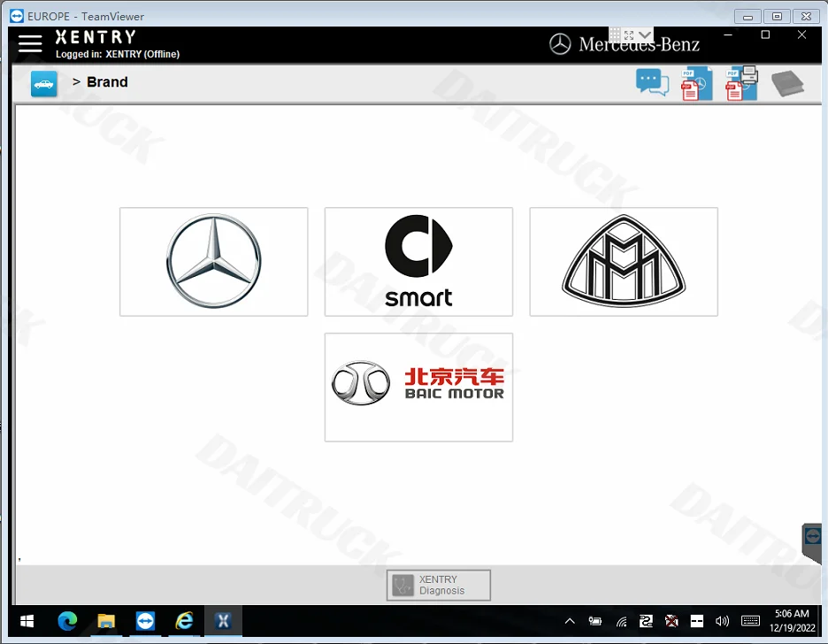This screenshot has width=828, height=644.
Task: Open the PDF document icon with Mercedes star
Action: pos(696,83)
